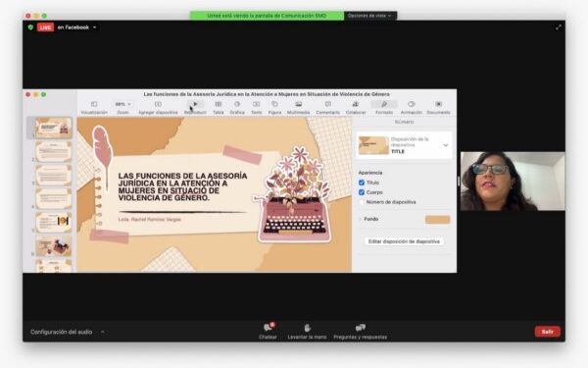Click the Levantar la mano icon
The height and width of the screenshot is (368, 588).
click(x=307, y=328)
